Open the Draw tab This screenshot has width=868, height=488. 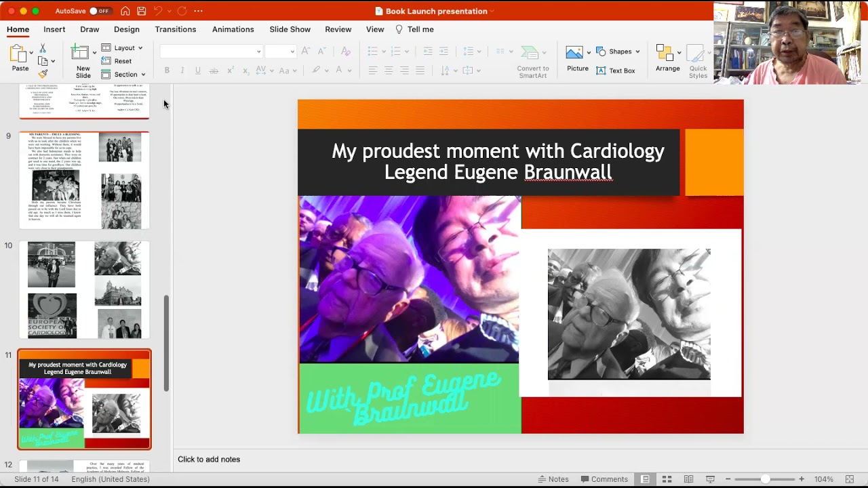(90, 29)
